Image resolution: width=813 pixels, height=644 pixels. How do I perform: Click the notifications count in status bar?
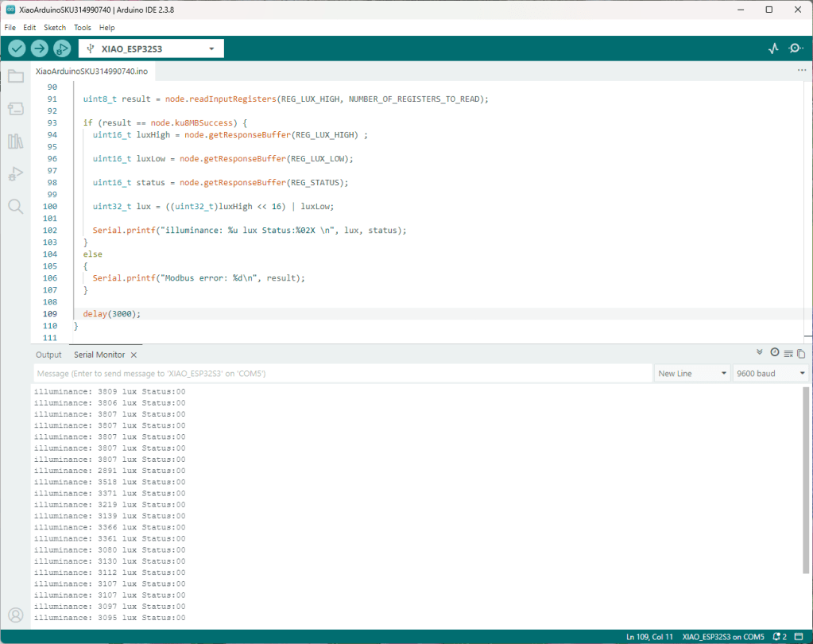[779, 637]
